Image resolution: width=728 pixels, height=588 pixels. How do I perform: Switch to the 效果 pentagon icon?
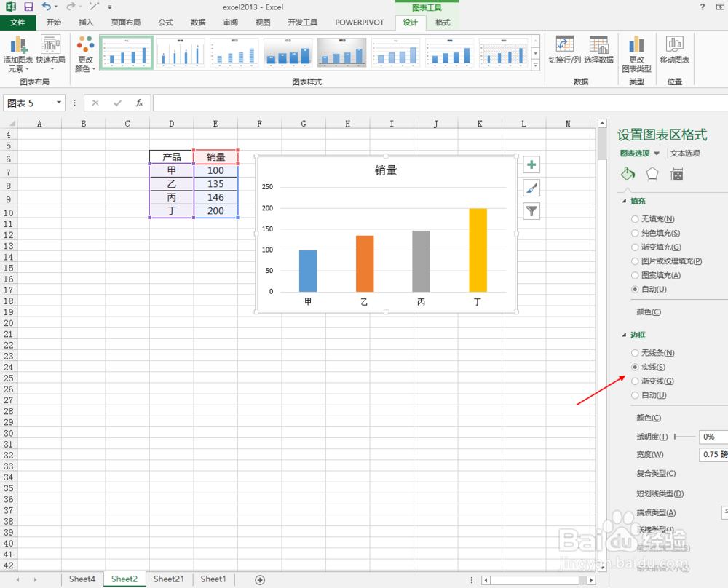point(652,174)
